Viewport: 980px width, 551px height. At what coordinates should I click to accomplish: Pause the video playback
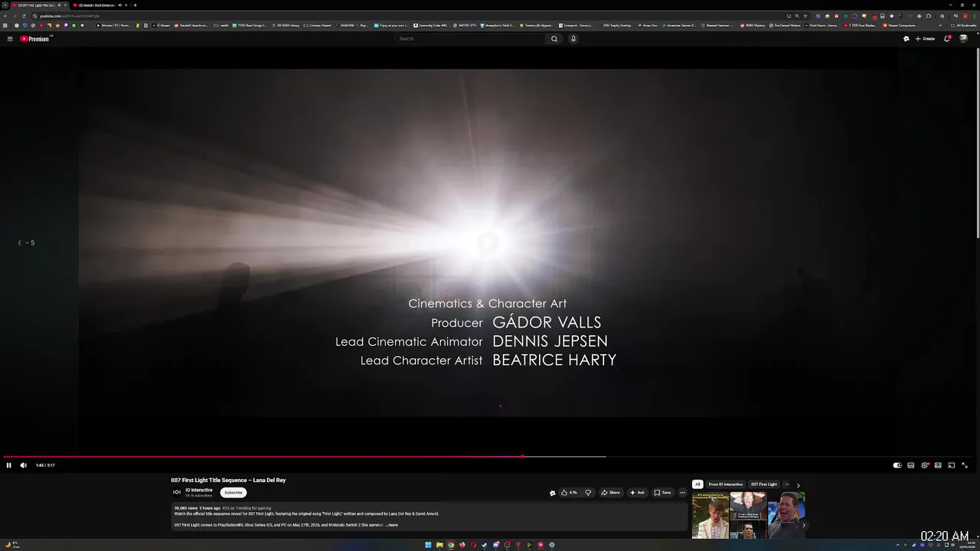[9, 465]
